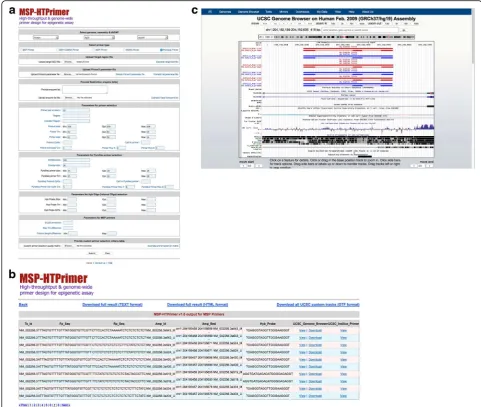Open the dbSNP version dropdown in the form
The width and height of the screenshot is (481, 407).
(x=152, y=38)
